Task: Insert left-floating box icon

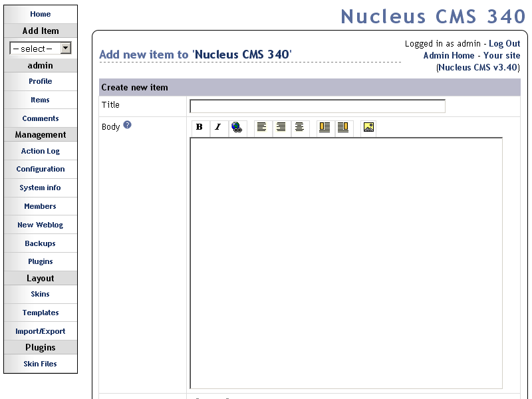Action: coord(325,127)
